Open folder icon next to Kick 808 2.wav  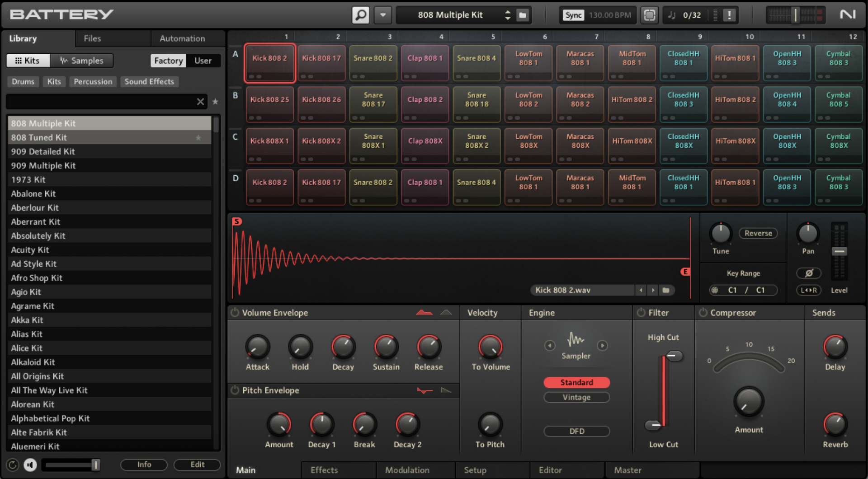[666, 290]
